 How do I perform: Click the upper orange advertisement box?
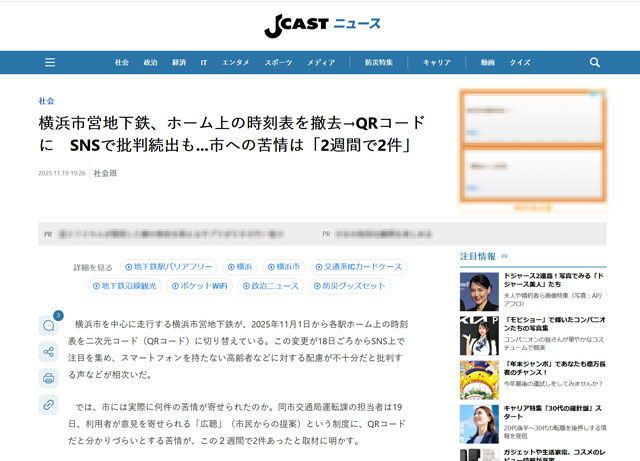(x=533, y=118)
